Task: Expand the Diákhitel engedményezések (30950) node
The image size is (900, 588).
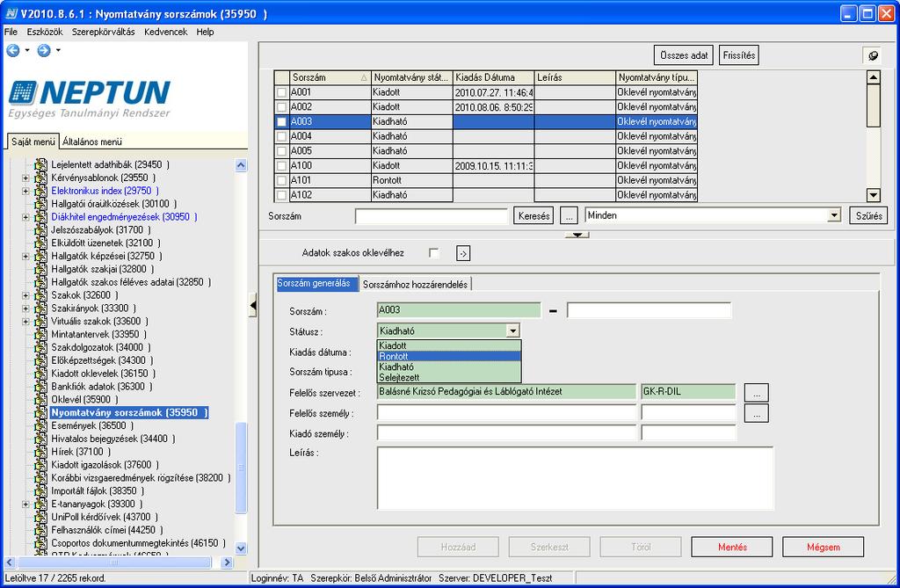Action: pyautogui.click(x=25, y=217)
